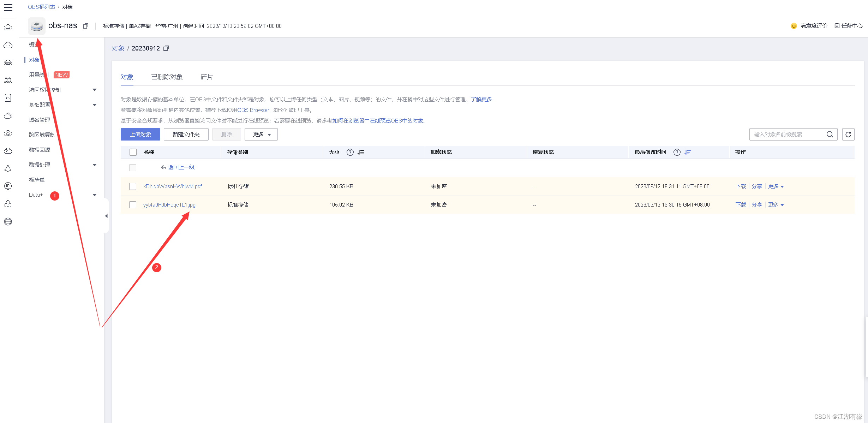This screenshot has width=868, height=423.
Task: Expand the 数据处理 menu arrow
Action: [95, 165]
